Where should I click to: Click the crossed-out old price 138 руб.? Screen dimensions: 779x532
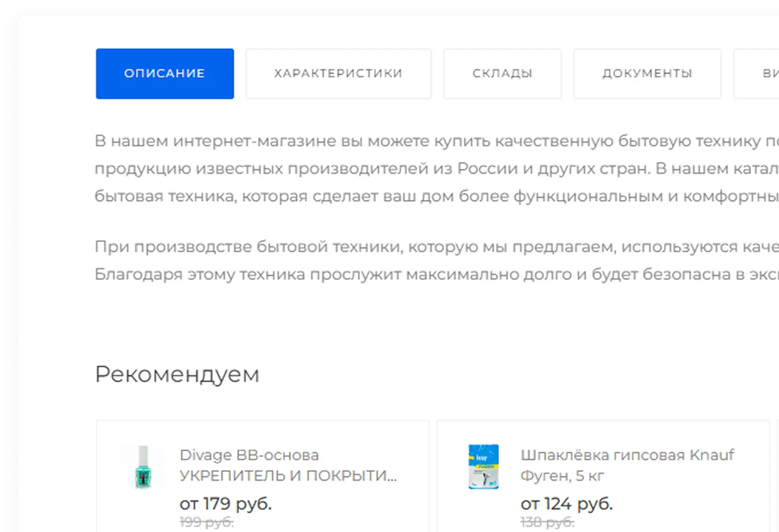pos(546,521)
